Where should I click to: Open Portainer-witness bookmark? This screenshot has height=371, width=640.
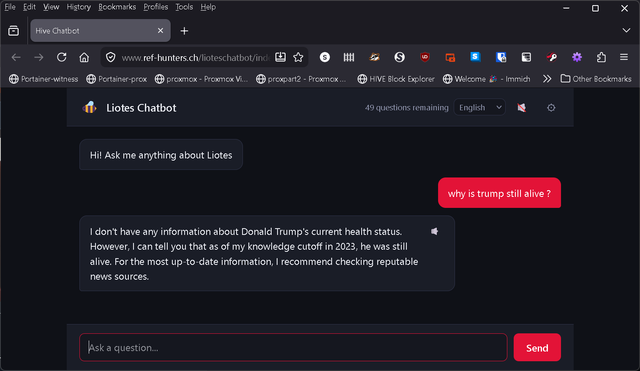[x=44, y=79]
